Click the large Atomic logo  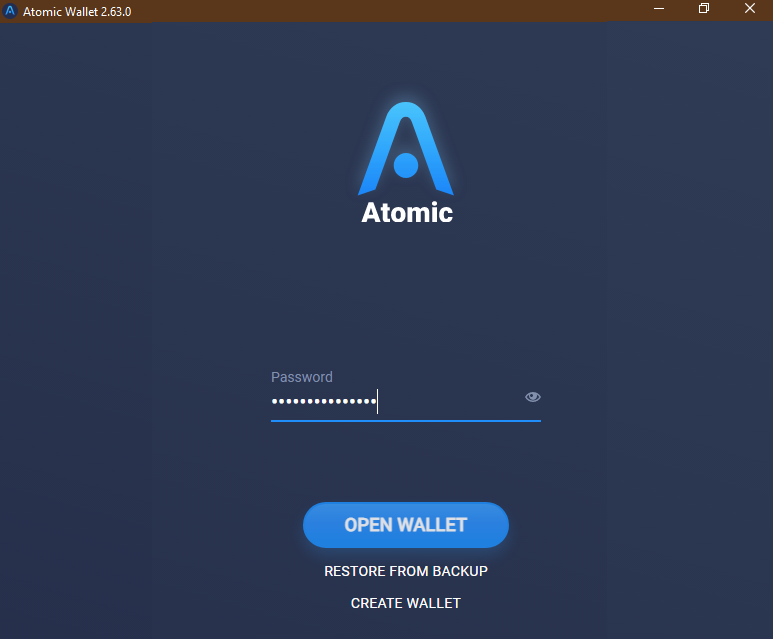tap(406, 163)
